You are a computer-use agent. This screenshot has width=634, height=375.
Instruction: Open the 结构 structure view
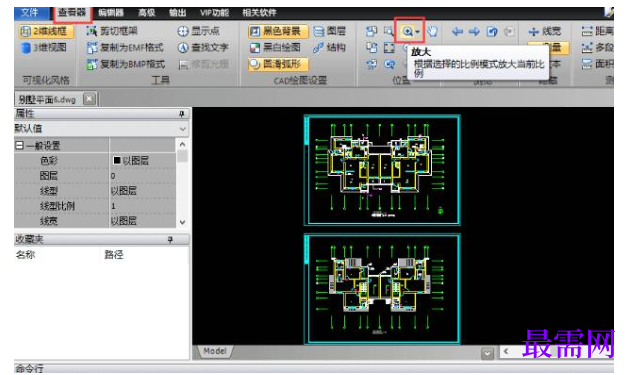(330, 48)
